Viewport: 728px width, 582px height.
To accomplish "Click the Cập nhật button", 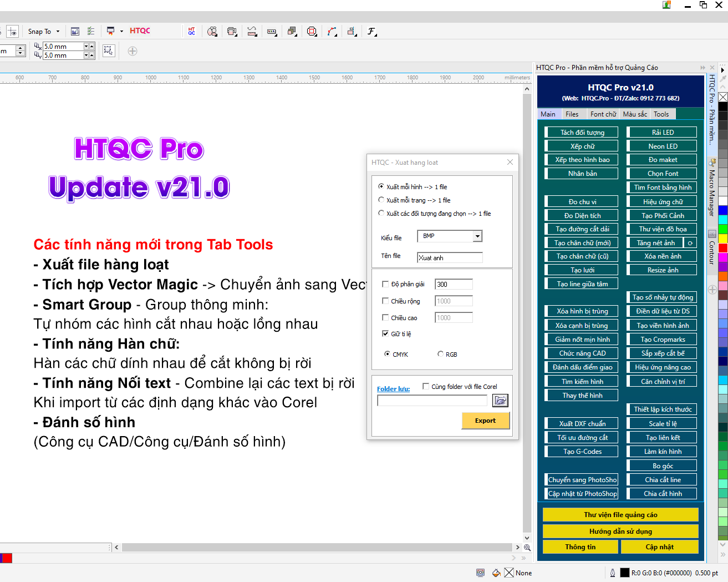I will pyautogui.click(x=659, y=546).
